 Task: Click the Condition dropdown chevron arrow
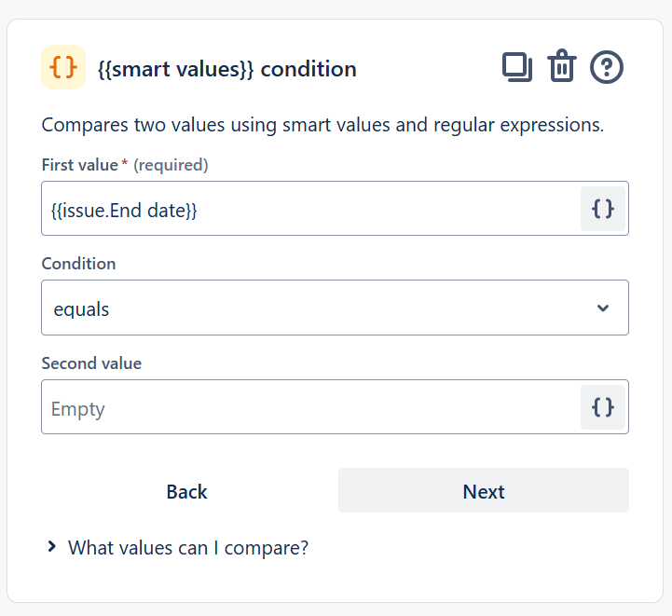603,308
